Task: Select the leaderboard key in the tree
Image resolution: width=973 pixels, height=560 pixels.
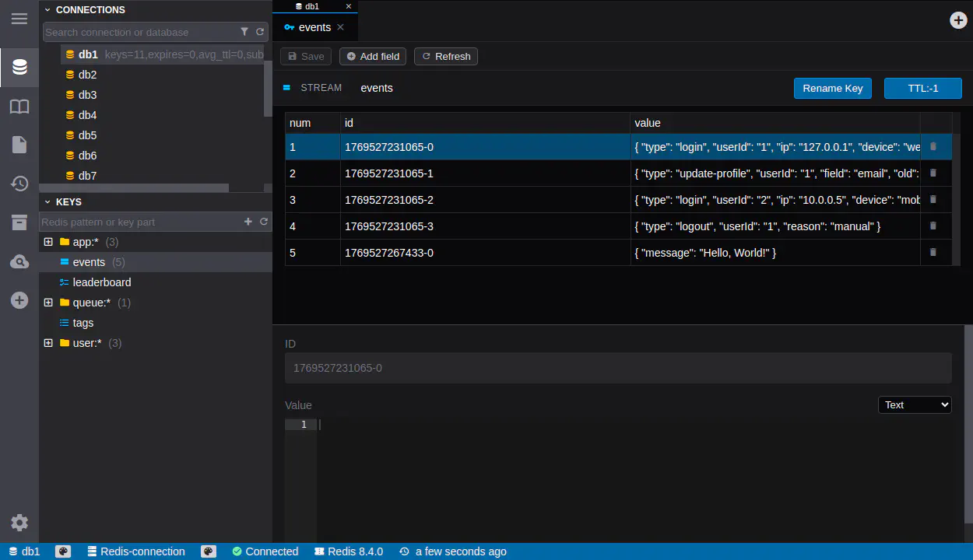Action: (x=101, y=282)
